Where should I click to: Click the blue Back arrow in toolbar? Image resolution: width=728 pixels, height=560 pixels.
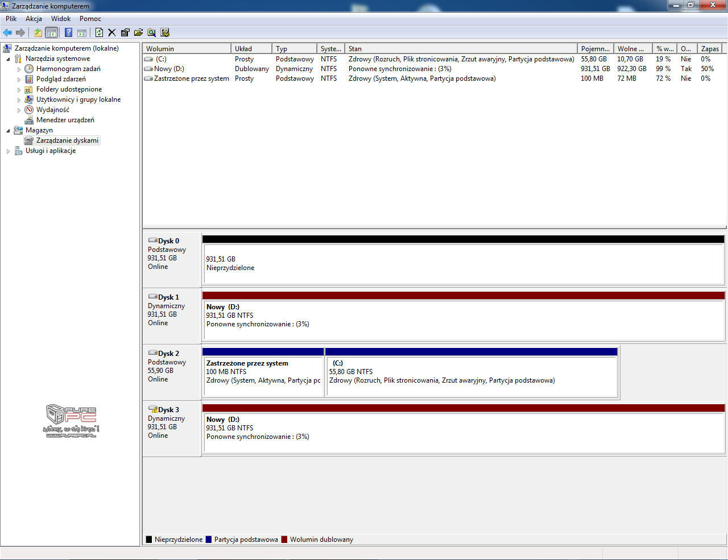point(7,32)
